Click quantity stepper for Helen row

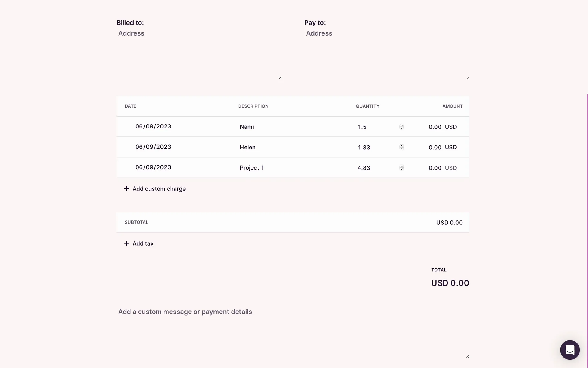point(401,147)
